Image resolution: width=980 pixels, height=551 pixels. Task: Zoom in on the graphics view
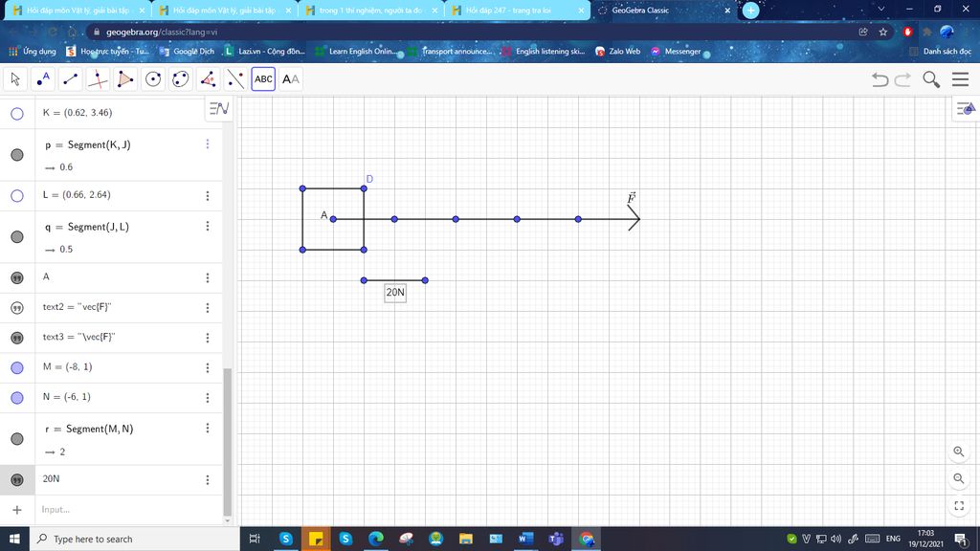[959, 452]
